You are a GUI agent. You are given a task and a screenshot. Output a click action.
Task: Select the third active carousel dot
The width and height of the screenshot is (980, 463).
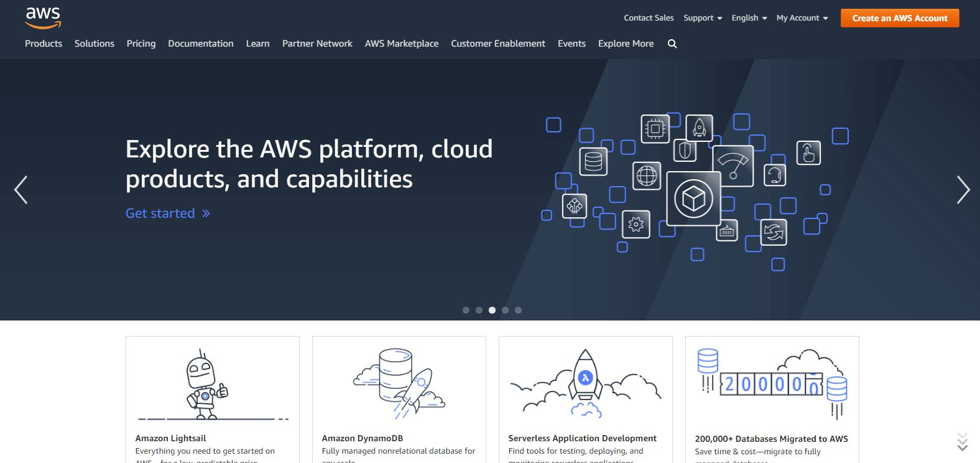[492, 310]
